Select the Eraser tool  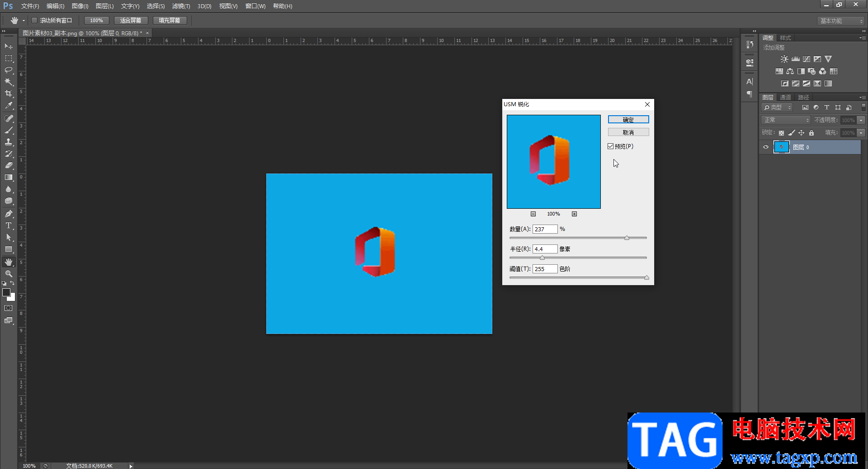click(9, 165)
